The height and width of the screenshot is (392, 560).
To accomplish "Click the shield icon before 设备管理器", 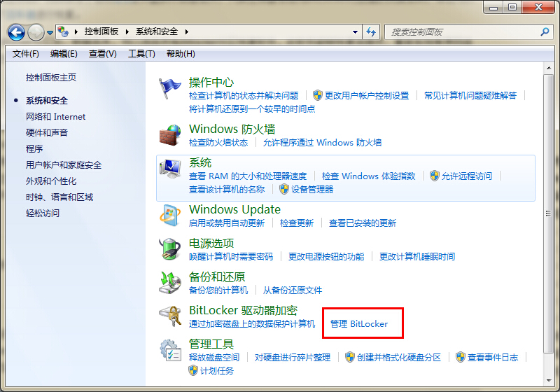I will pos(284,189).
